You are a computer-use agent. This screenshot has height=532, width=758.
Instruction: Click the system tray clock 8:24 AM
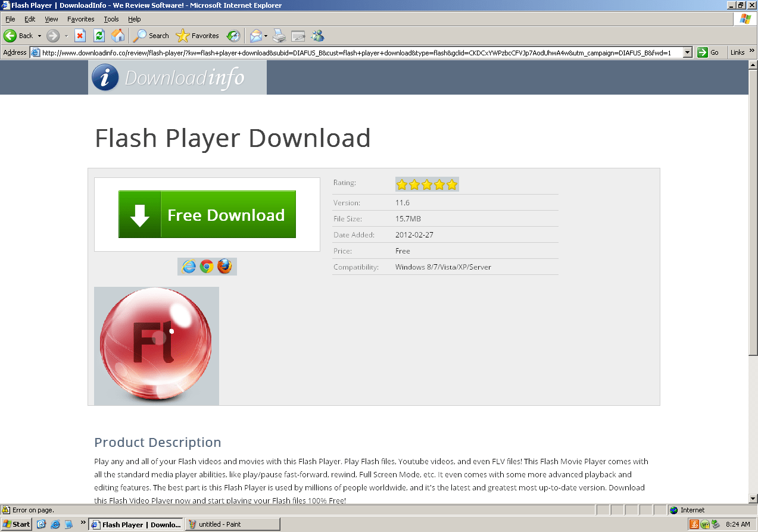click(x=738, y=524)
